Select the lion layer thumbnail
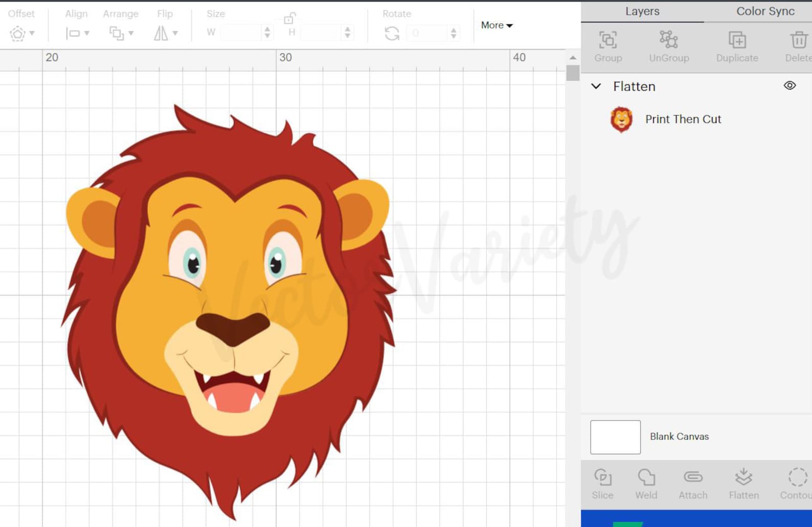The image size is (812, 527). (621, 119)
